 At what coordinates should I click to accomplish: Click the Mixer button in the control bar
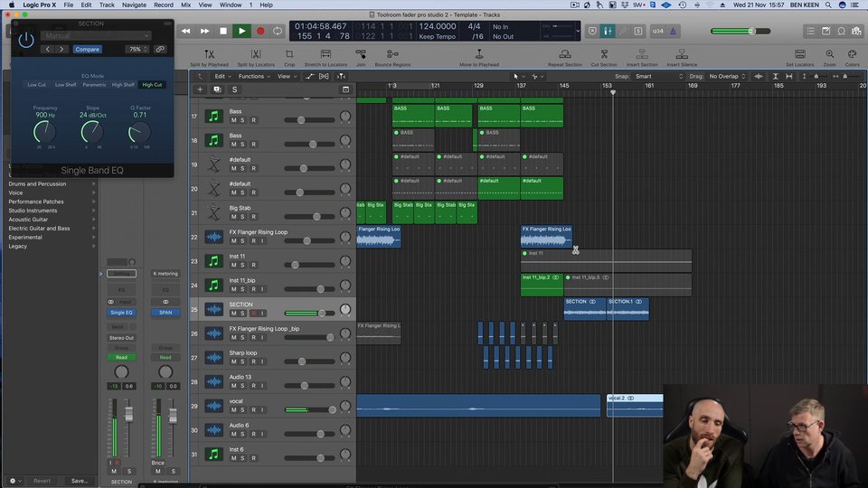(608, 31)
